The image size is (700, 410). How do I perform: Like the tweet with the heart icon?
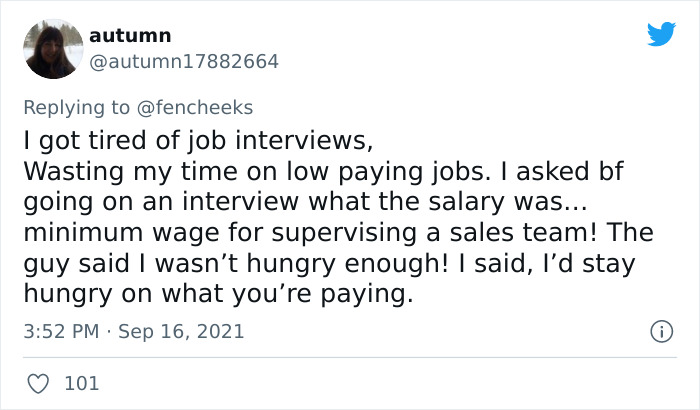[x=37, y=382]
